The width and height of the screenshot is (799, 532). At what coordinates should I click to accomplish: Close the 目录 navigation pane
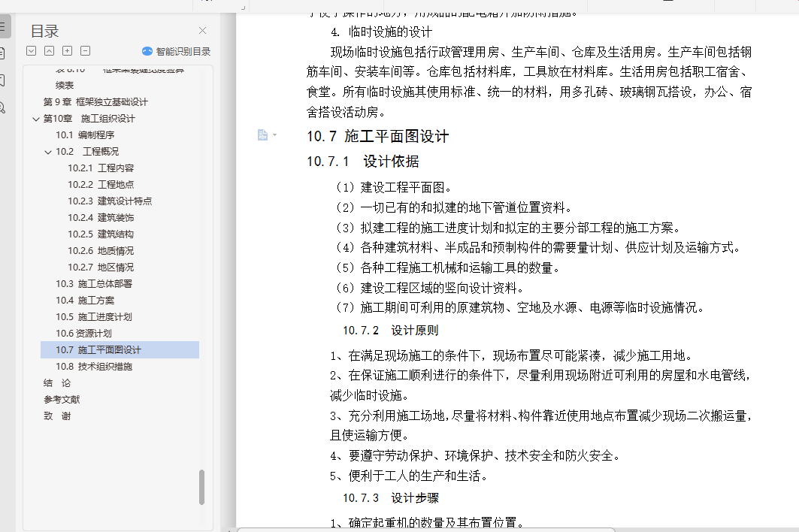coord(202,31)
